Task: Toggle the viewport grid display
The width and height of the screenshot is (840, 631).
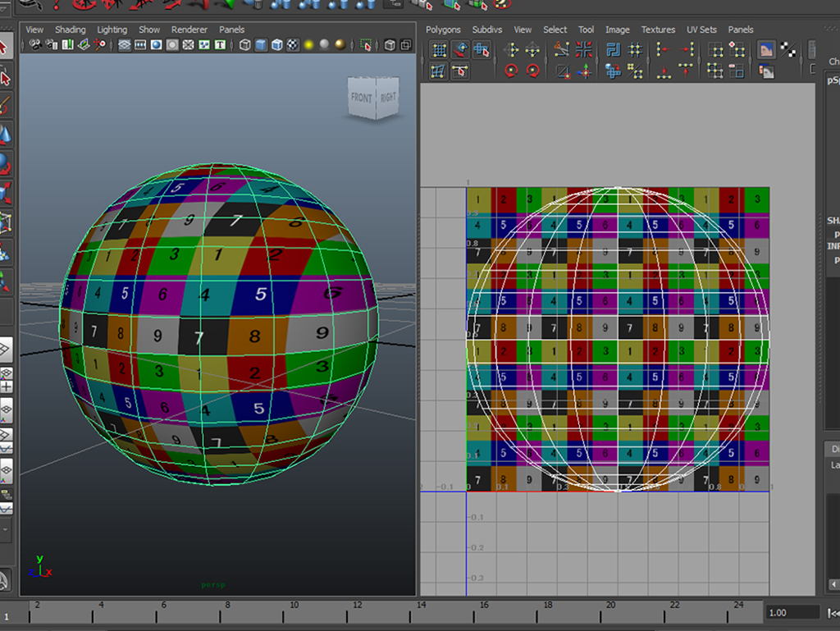Action: pyautogui.click(x=125, y=45)
